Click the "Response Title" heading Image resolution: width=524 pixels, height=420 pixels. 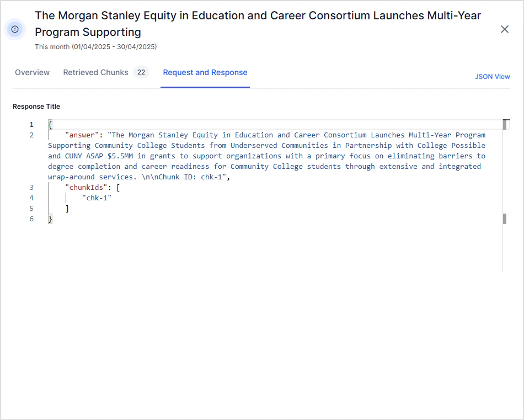coord(36,107)
